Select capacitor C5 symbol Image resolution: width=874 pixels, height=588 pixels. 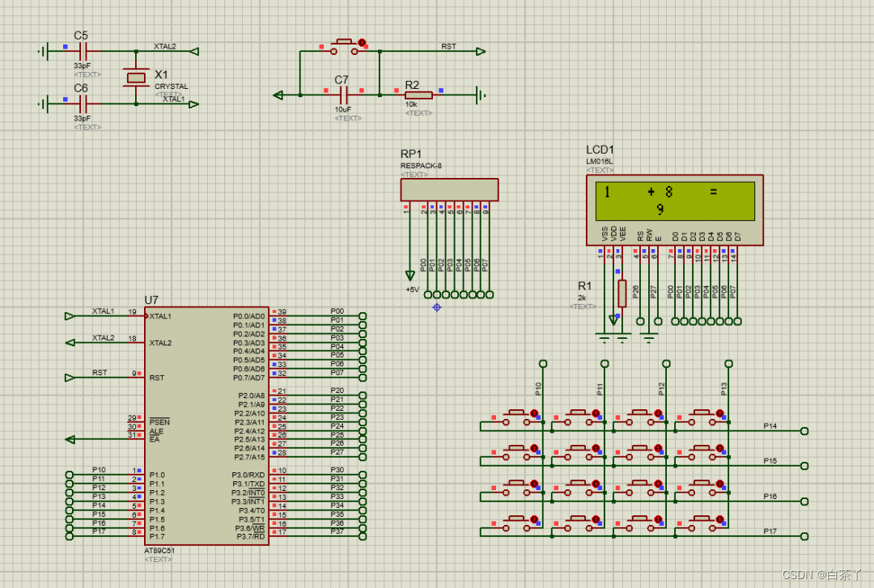[83, 52]
